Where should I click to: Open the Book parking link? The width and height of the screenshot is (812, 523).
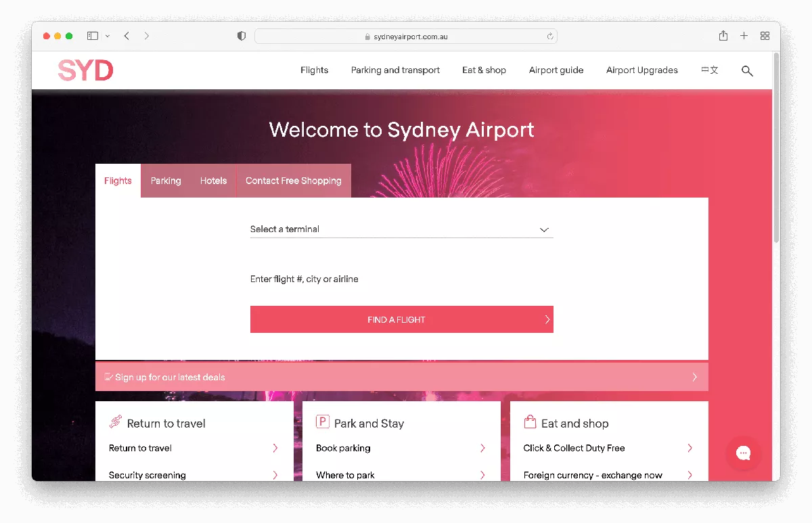click(343, 448)
